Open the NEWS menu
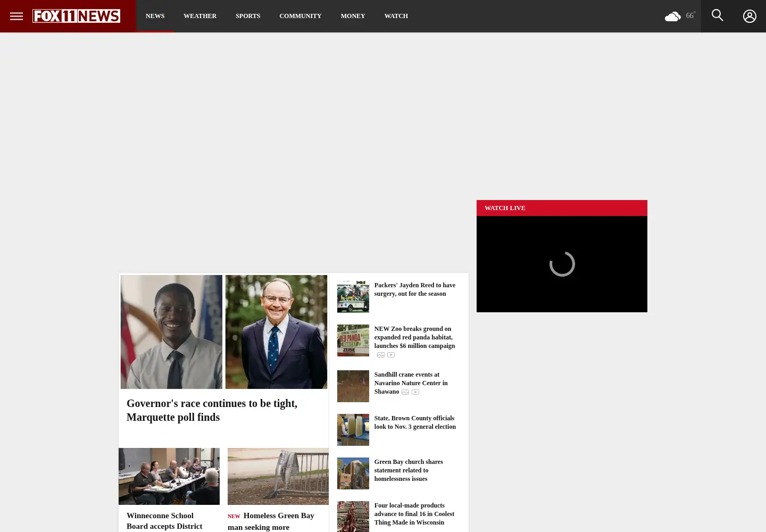Image resolution: width=766 pixels, height=532 pixels. tap(155, 16)
